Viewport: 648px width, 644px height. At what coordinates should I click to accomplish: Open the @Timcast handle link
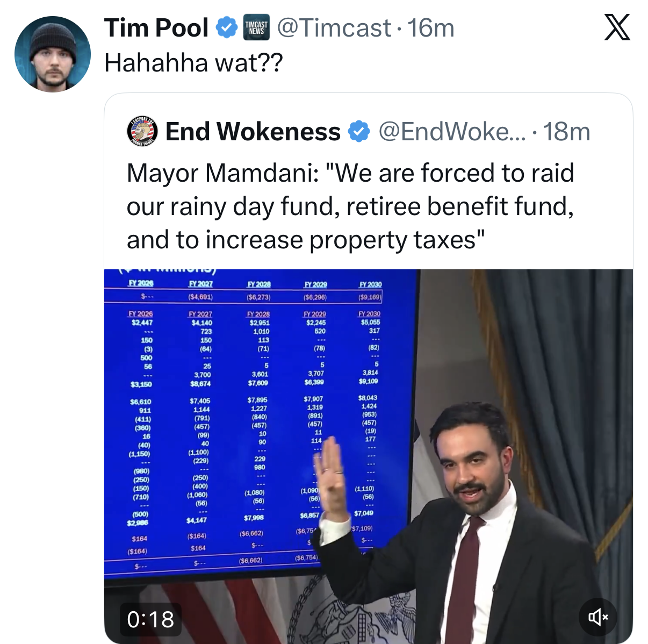click(334, 28)
